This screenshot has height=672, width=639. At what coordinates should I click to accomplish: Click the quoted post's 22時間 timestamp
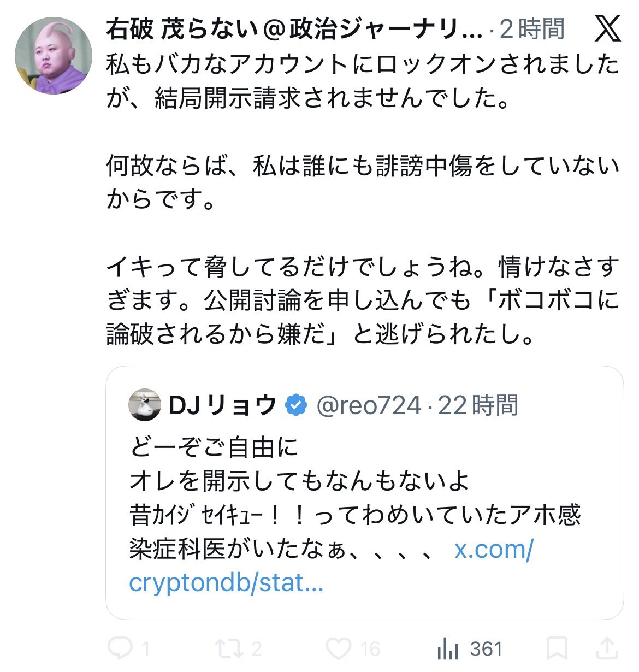tap(478, 405)
